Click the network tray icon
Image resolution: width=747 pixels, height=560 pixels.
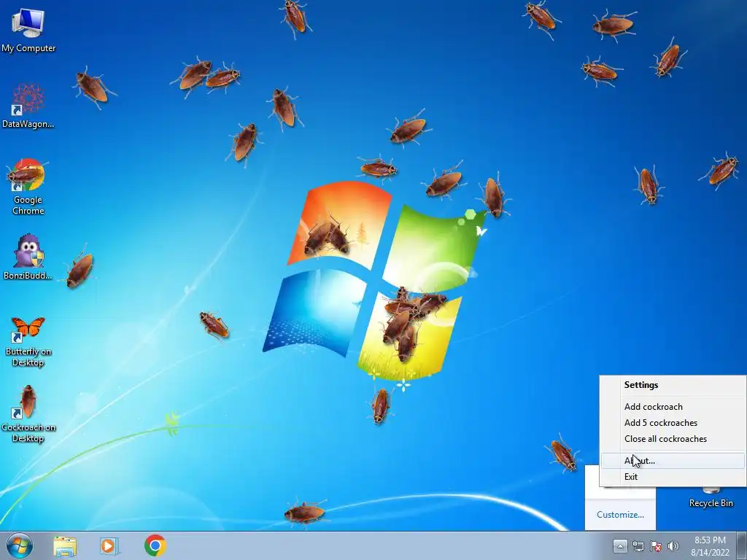pos(638,546)
